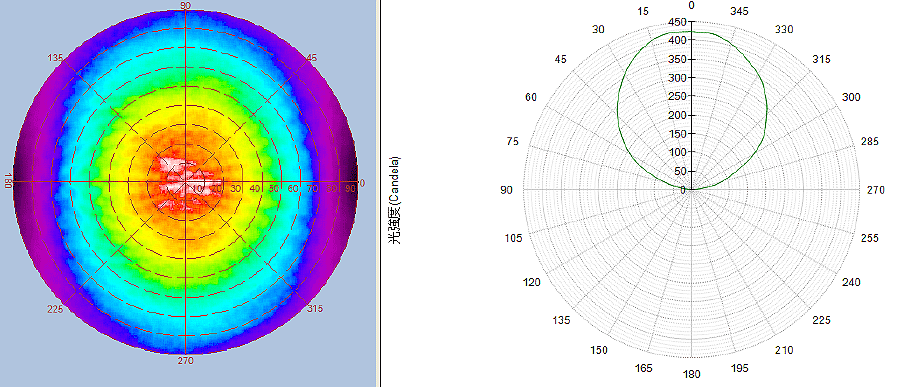900x387 pixels.
Task: Select the 195 angle label on polar chart
Action: pyautogui.click(x=740, y=368)
